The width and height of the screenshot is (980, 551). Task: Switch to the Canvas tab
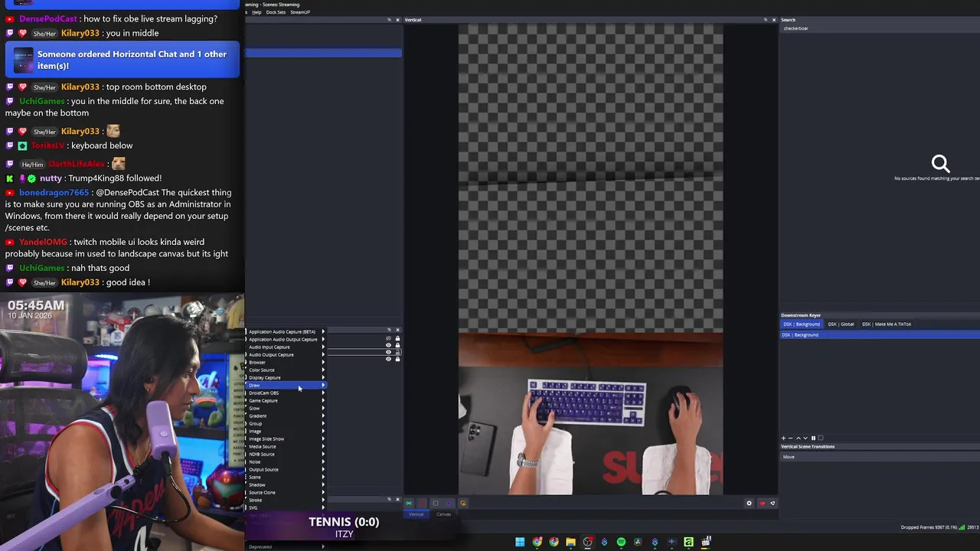(443, 514)
